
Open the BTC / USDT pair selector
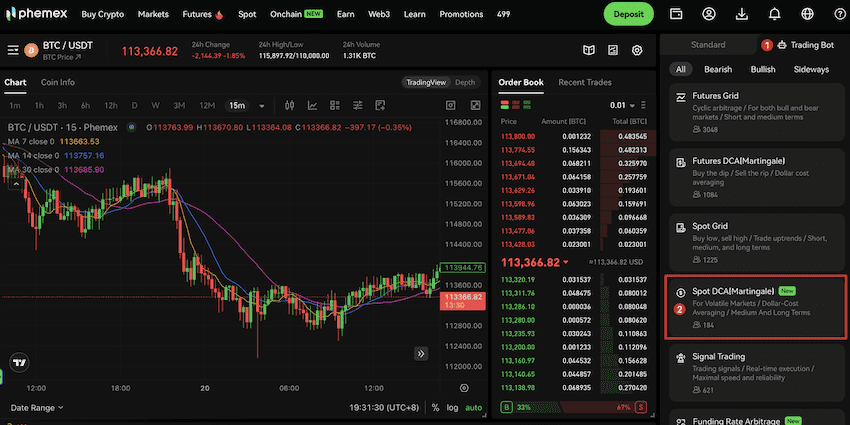point(68,46)
